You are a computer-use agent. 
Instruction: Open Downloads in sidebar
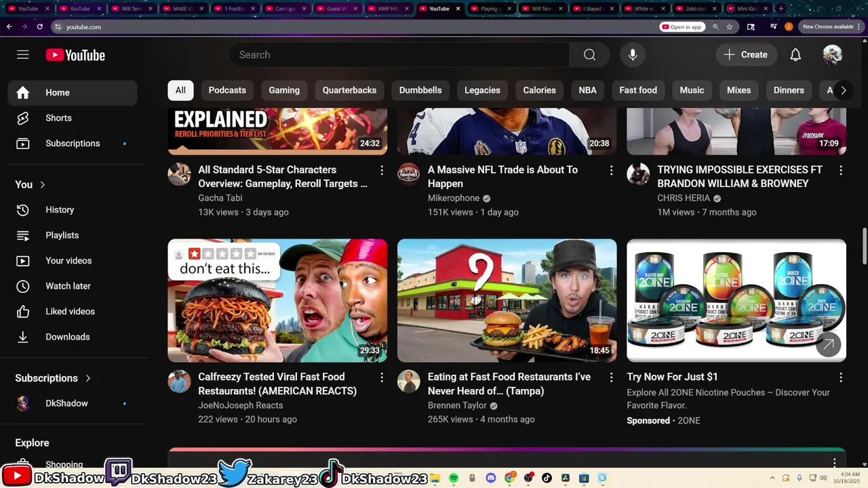tap(73, 337)
